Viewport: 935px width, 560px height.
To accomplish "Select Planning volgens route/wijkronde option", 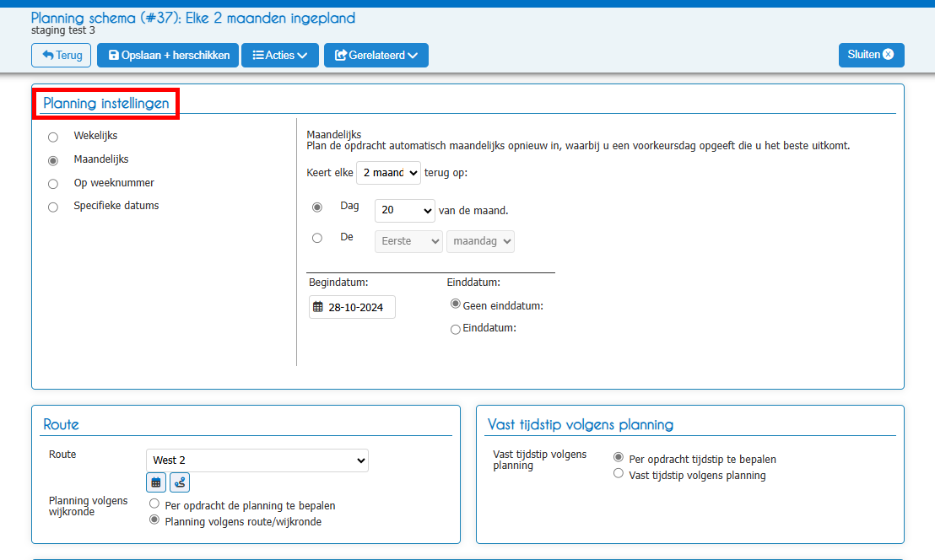I will (154, 520).
